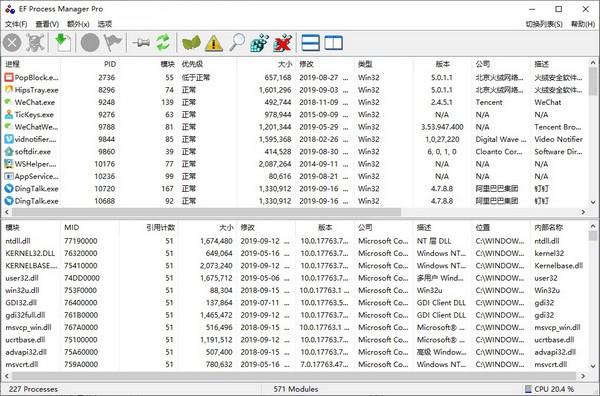Click the PopBlock.exe process icon

[x=9, y=78]
